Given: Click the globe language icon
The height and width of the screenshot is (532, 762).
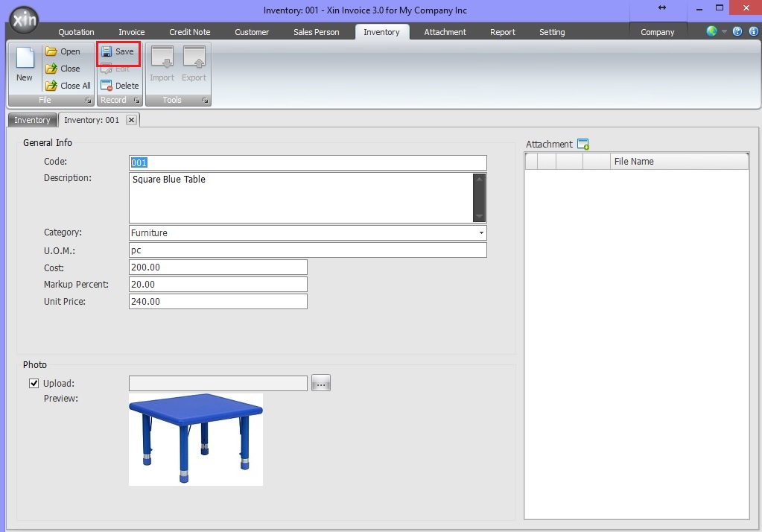Looking at the screenshot, I should [x=711, y=31].
